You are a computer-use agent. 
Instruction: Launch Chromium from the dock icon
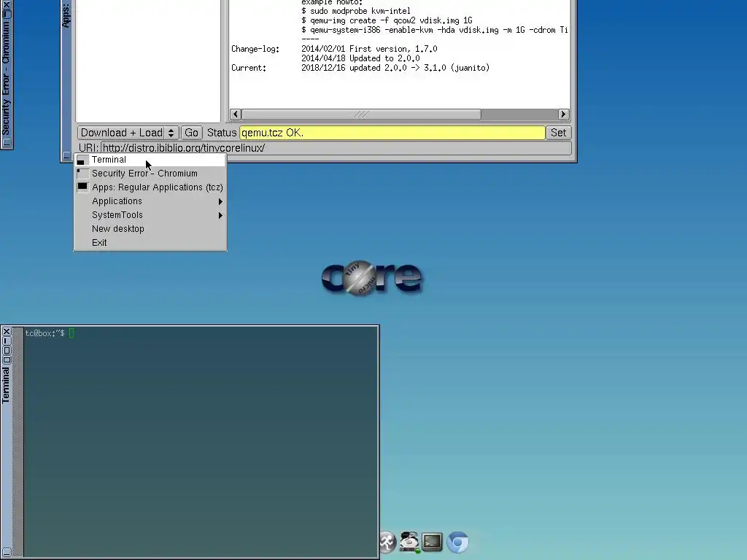point(457,542)
